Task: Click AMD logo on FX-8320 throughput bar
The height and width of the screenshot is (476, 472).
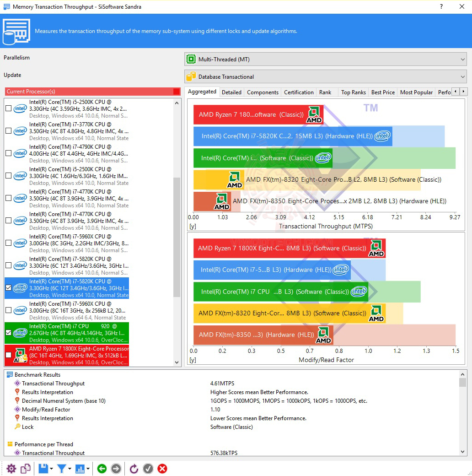Action: [235, 179]
